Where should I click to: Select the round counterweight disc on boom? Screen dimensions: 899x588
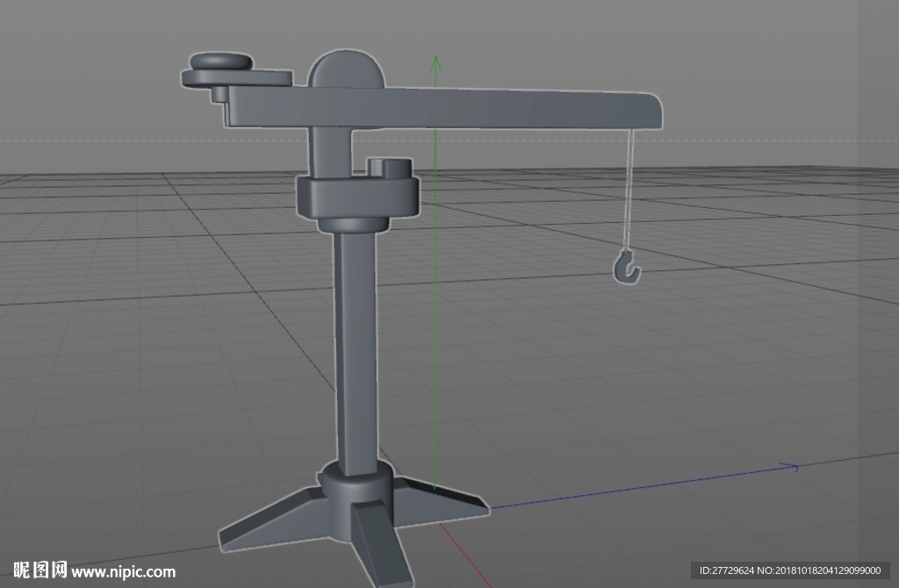tap(220, 61)
